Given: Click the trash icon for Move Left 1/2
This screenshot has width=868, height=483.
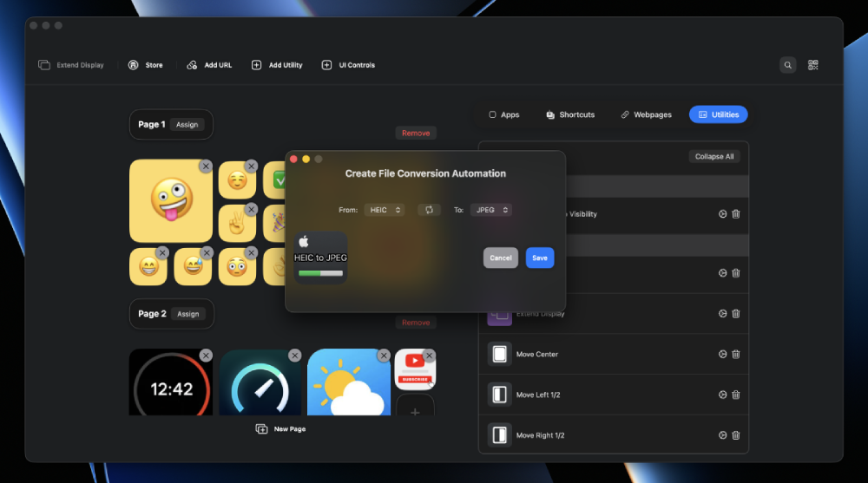Looking at the screenshot, I should pyautogui.click(x=736, y=395).
